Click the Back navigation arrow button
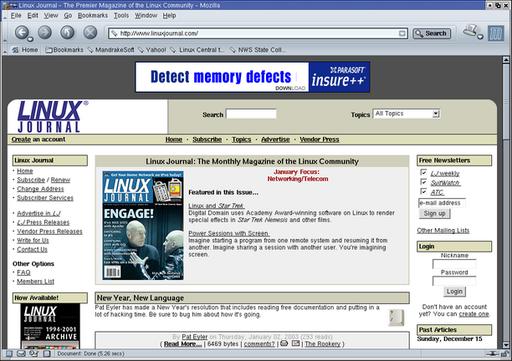The width and height of the screenshot is (512, 361). tap(22, 32)
